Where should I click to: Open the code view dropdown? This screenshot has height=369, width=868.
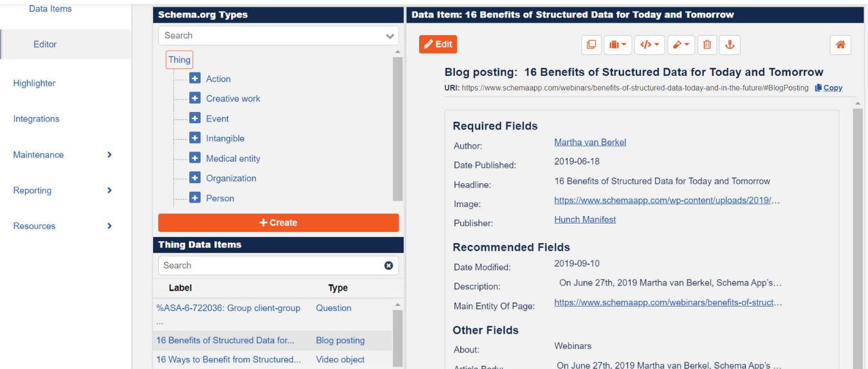(x=649, y=44)
